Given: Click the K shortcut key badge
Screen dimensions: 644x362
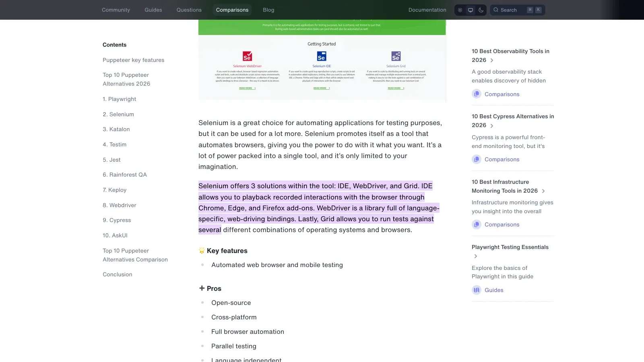Looking at the screenshot, I should (x=538, y=10).
